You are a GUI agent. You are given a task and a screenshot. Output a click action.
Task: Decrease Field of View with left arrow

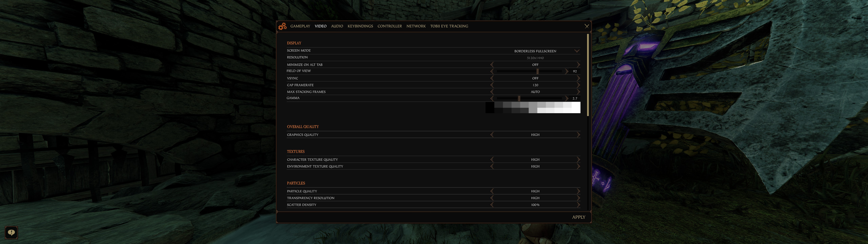tap(492, 71)
